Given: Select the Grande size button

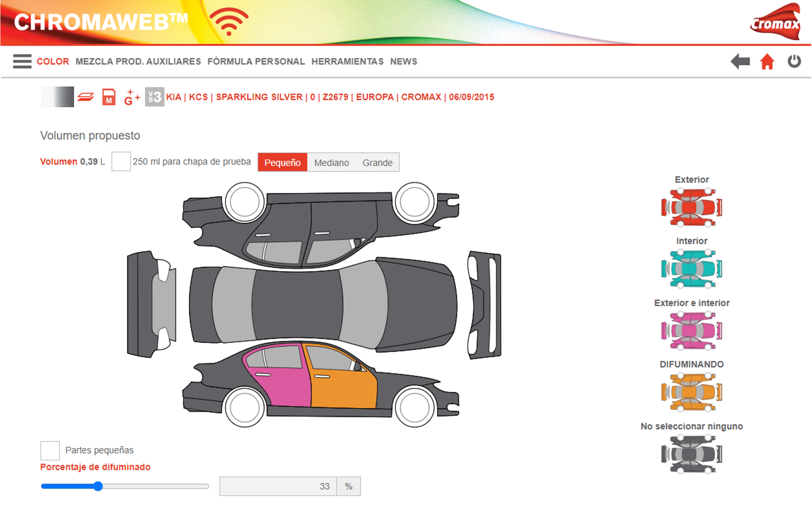Looking at the screenshot, I should tap(377, 163).
